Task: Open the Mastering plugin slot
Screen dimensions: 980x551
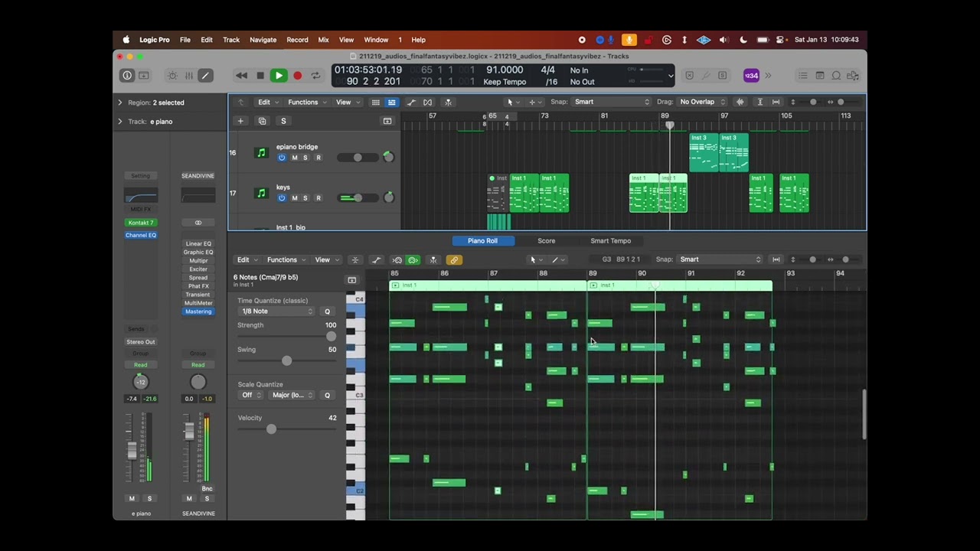Action: click(198, 311)
